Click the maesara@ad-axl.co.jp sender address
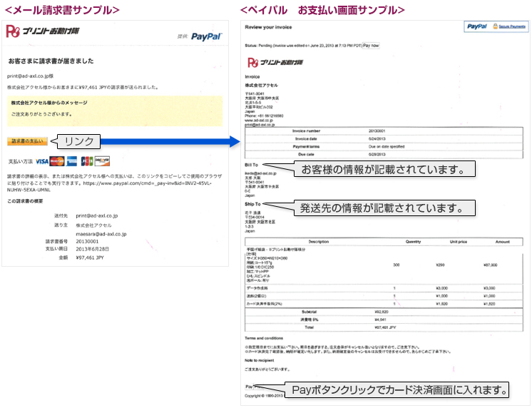This screenshot has height=408, width=532. [101, 234]
